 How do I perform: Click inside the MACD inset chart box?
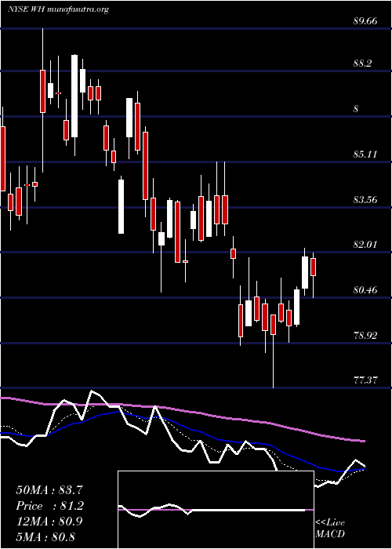[216, 510]
